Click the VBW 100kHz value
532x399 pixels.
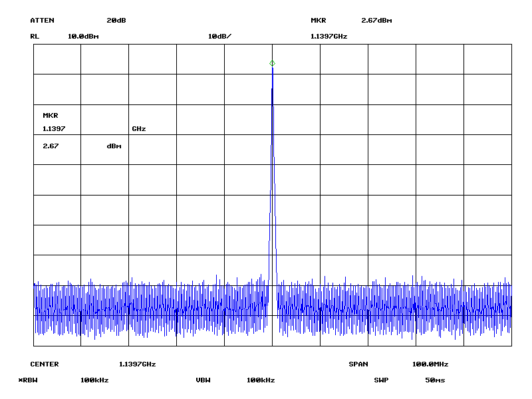point(261,380)
